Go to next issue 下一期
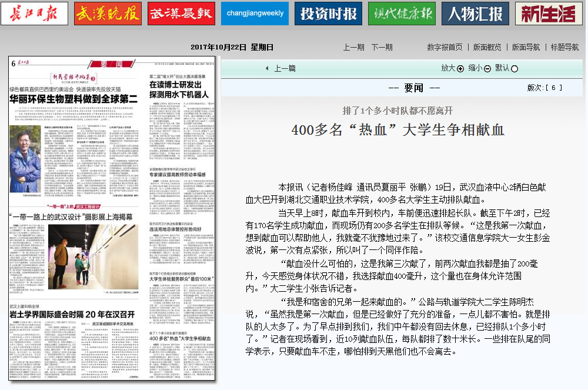 [x=382, y=48]
